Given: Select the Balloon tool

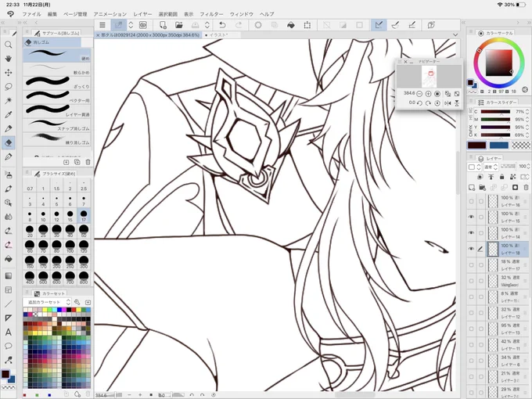Looking at the screenshot, I should pos(9,346).
